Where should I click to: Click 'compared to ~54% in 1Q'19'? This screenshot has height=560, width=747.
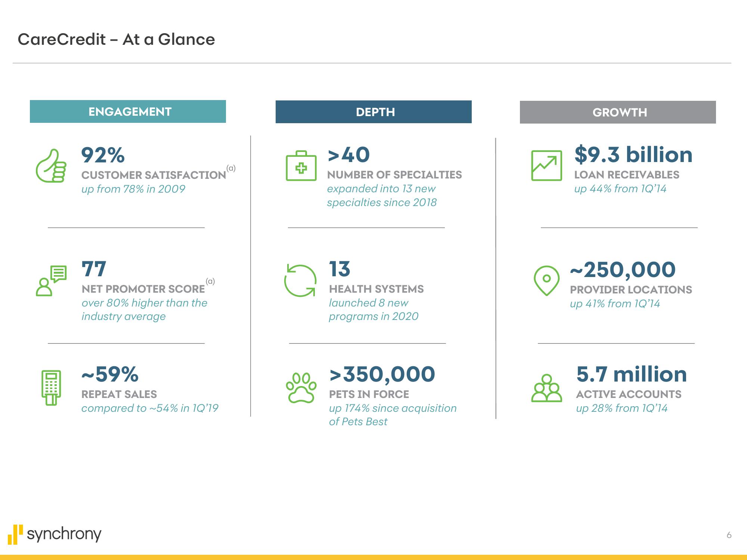tap(150, 408)
